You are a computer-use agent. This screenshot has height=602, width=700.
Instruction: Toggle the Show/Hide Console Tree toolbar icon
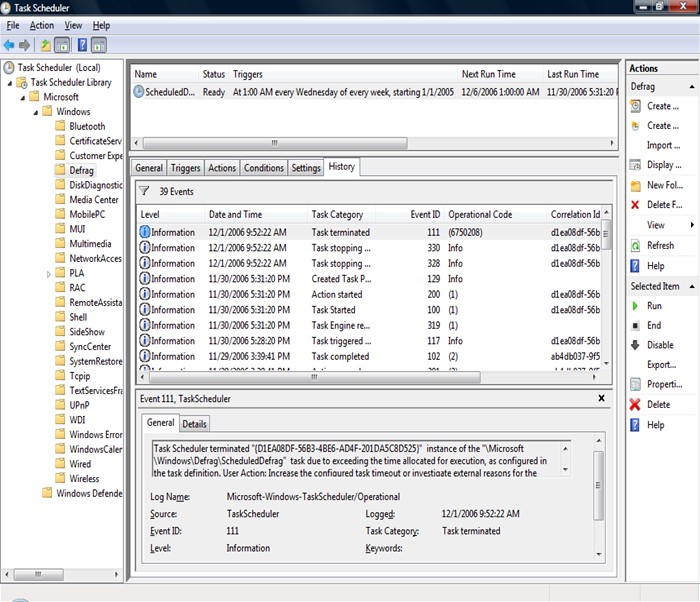point(62,45)
